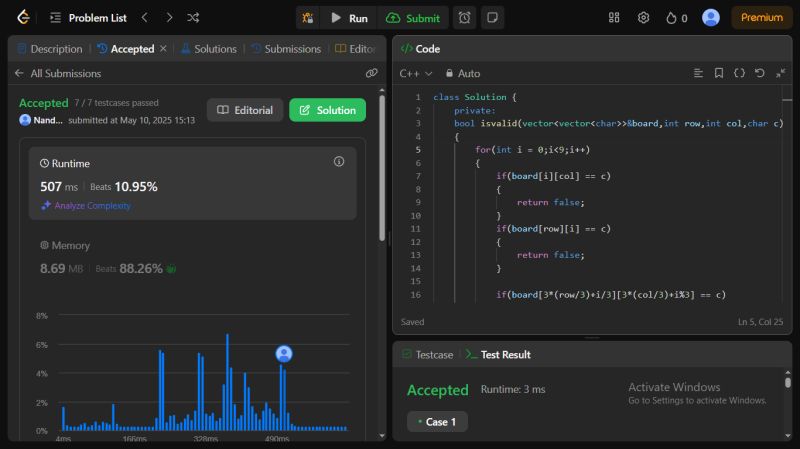Open the Problem List panel
The width and height of the screenshot is (800, 449).
(88, 18)
